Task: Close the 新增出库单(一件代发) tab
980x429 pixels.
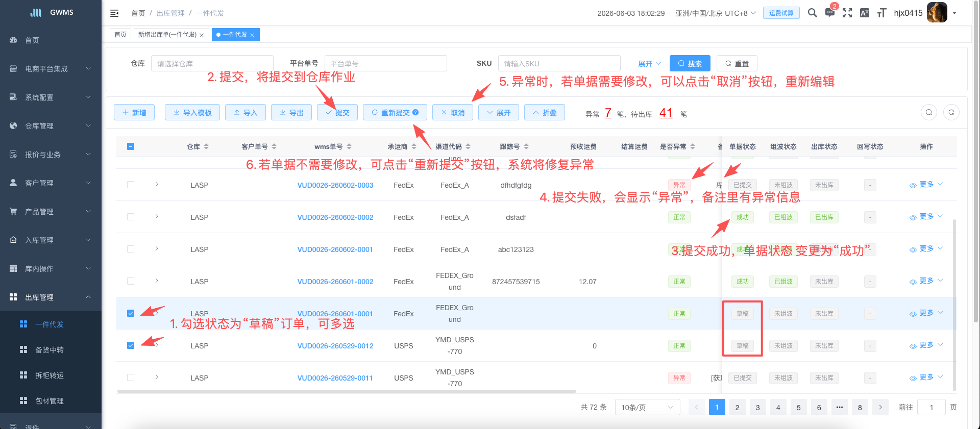Action: (x=202, y=35)
